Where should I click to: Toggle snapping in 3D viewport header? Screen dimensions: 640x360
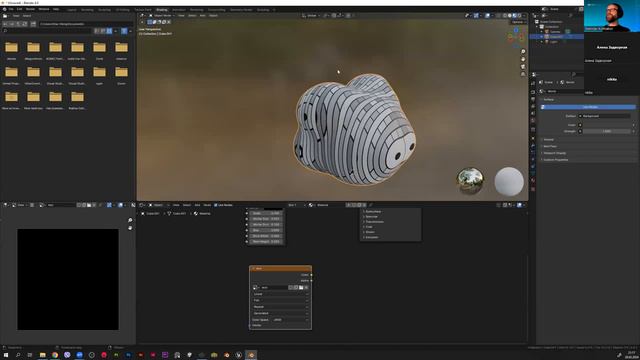pos(334,16)
